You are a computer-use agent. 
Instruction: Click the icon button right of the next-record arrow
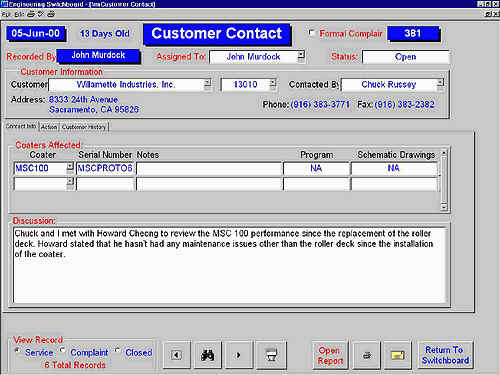(271, 355)
